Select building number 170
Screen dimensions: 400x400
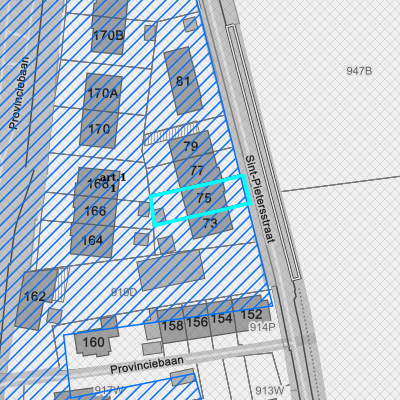99,129
